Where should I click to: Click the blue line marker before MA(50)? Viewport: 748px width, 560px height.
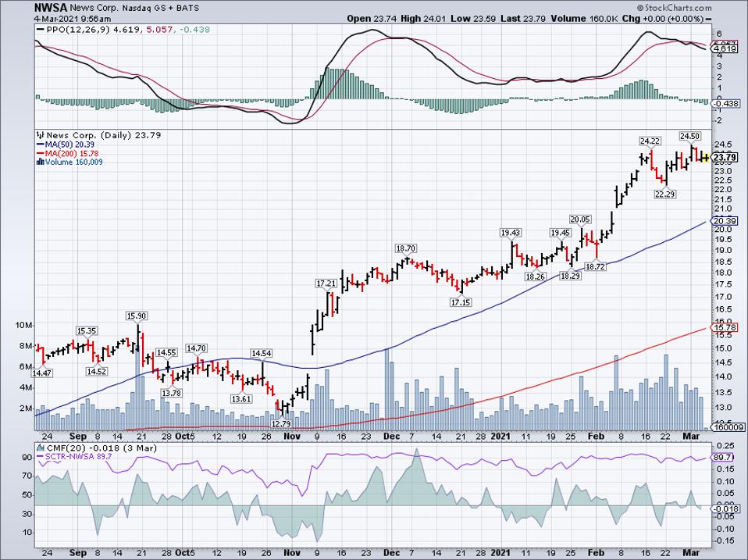pos(41,144)
